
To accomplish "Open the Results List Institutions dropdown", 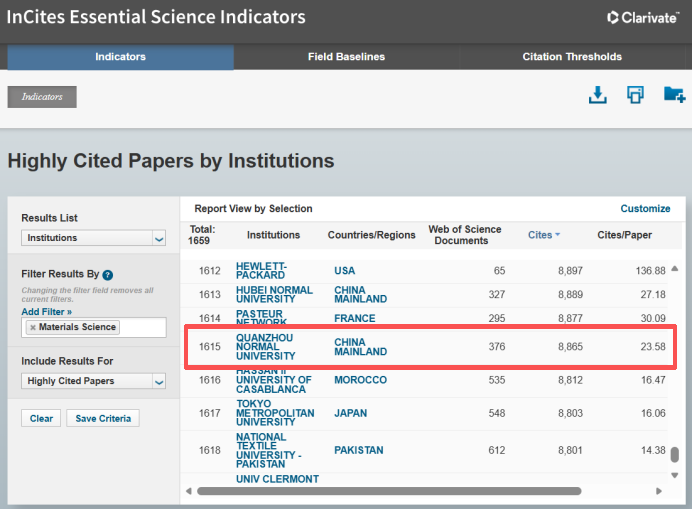I will point(93,238).
